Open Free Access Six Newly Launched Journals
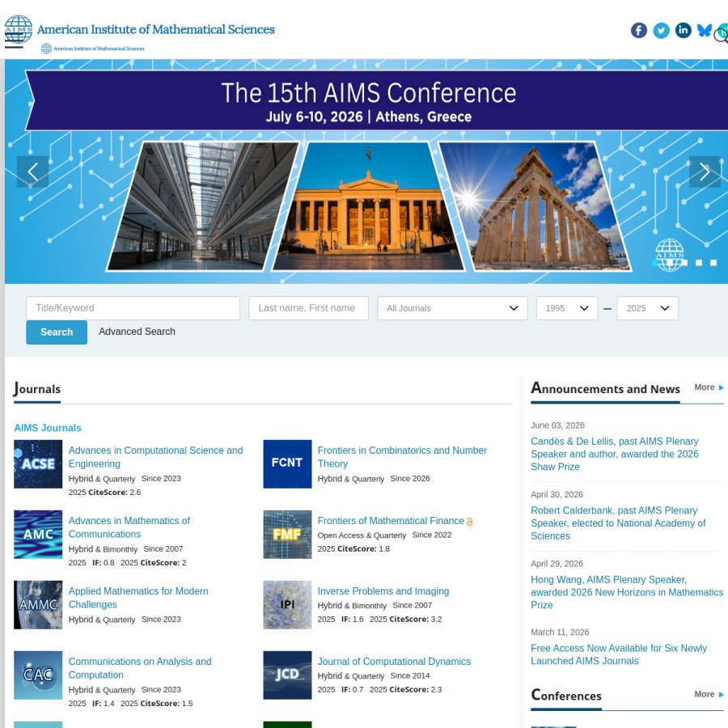728x728 pixels. click(x=619, y=654)
